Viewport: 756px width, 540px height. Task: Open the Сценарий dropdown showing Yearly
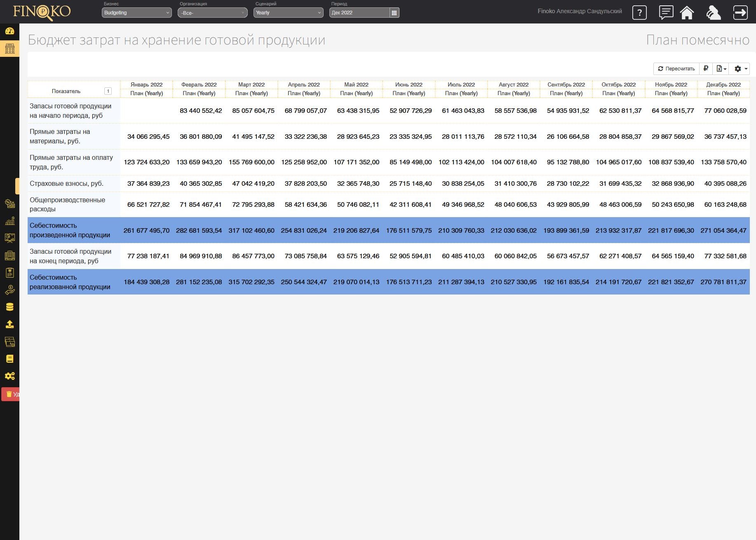tap(288, 13)
